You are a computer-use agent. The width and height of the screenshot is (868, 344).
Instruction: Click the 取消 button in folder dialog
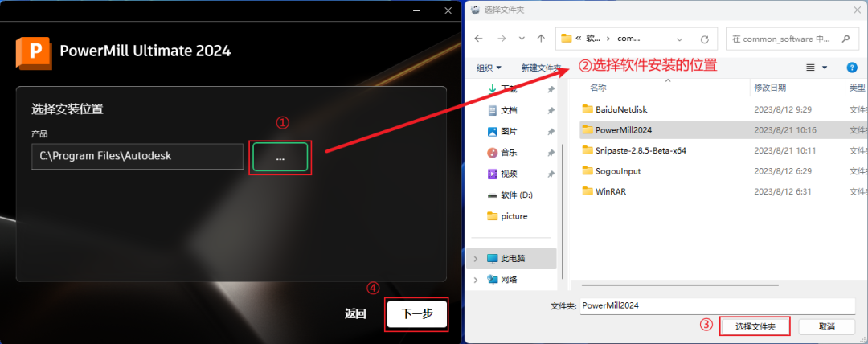[x=827, y=326]
